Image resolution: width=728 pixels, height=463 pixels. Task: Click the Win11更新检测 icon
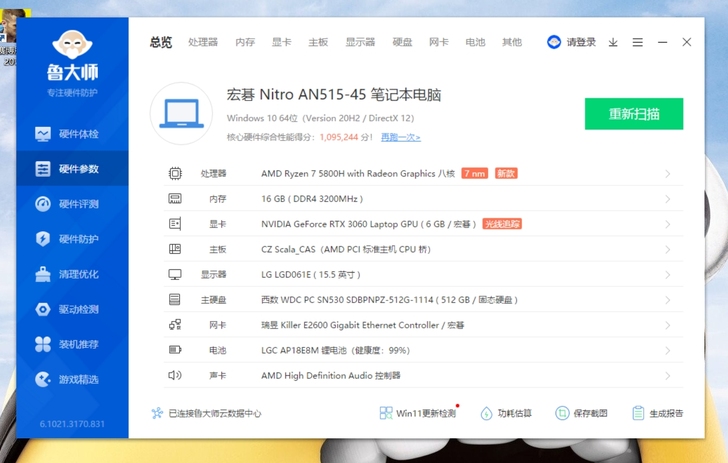386,413
